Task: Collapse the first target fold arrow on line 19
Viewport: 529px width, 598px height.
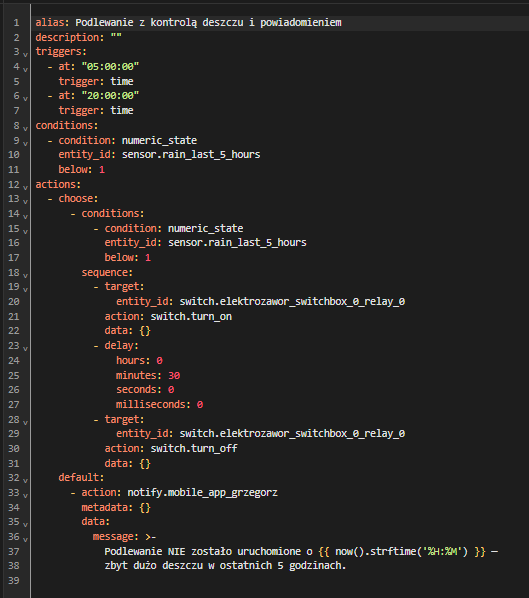Action: [x=25, y=289]
